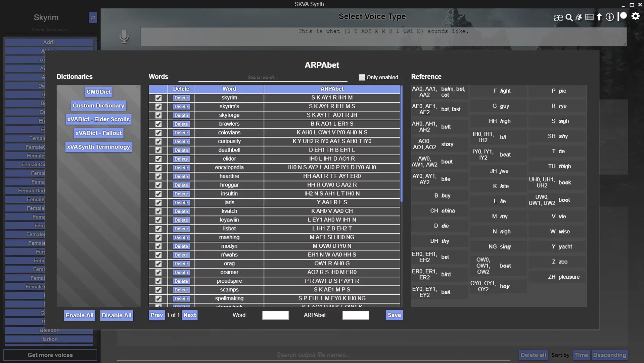This screenshot has width=644, height=363.
Task: Toggle the checkbox for word skyforge
Action: point(158,115)
